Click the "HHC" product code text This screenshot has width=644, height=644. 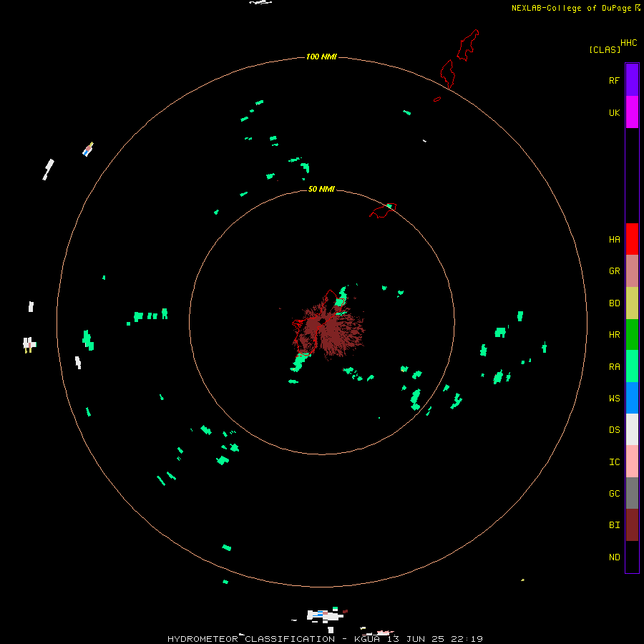(x=628, y=43)
